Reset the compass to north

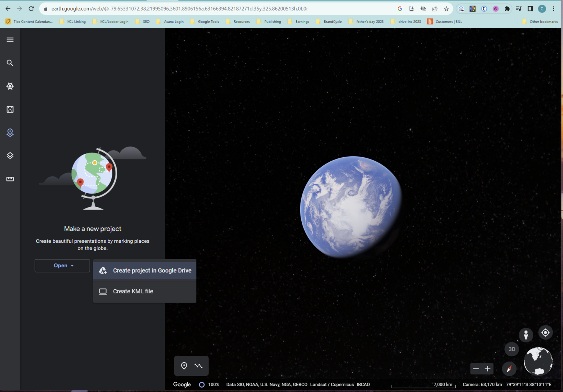509,369
